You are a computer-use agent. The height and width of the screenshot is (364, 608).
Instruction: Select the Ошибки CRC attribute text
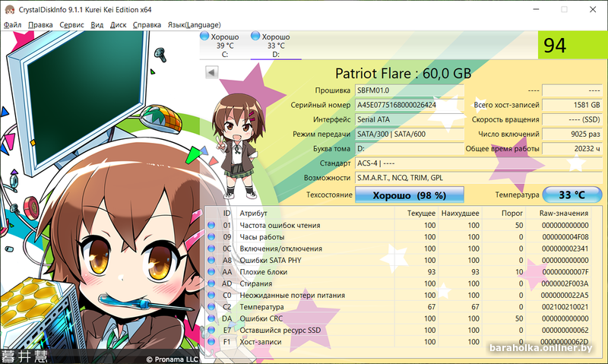click(x=261, y=318)
